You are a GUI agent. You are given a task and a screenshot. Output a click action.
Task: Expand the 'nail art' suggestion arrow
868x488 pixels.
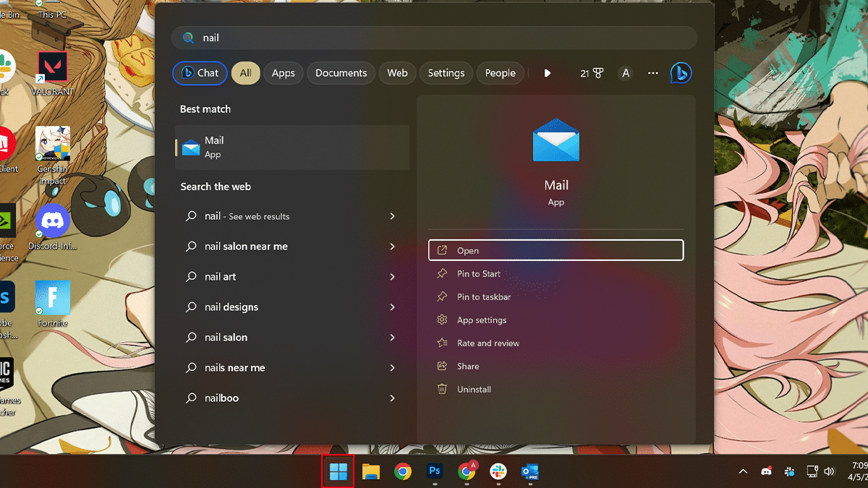[x=392, y=277]
